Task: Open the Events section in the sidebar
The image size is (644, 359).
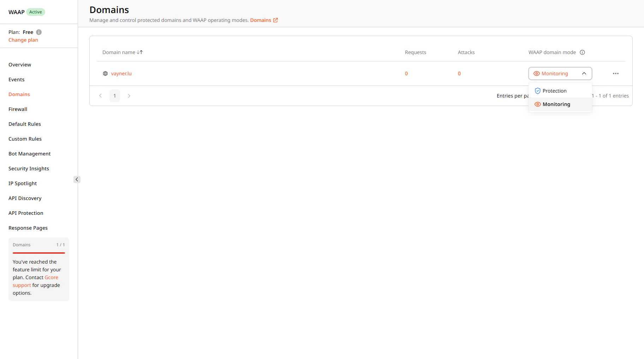Action: pyautogui.click(x=16, y=79)
